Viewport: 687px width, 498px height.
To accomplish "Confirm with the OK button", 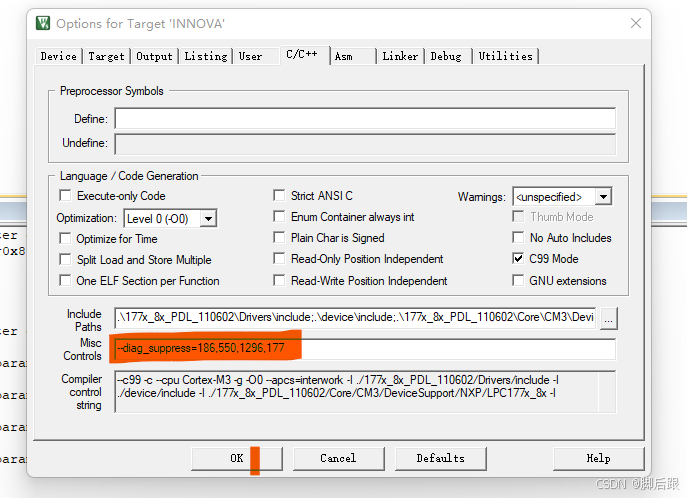I will [x=237, y=459].
